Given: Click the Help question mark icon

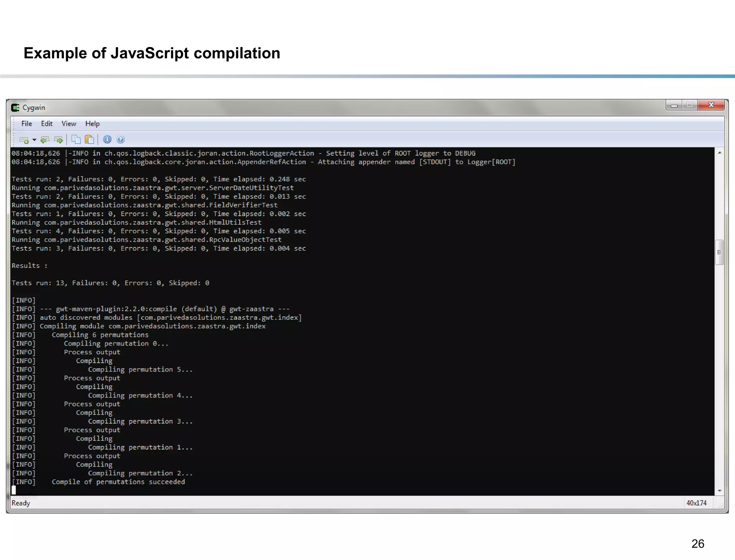Looking at the screenshot, I should pos(121,139).
